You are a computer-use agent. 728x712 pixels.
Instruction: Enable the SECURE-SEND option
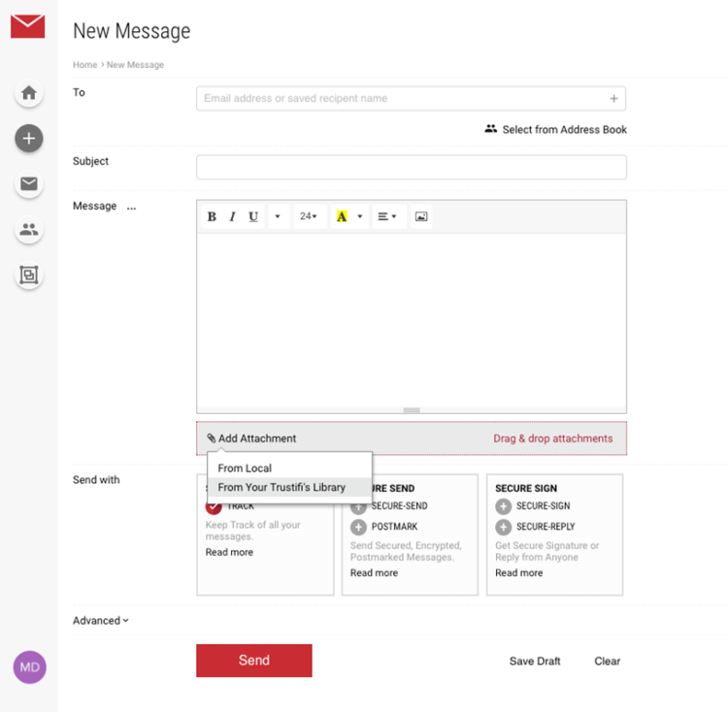(358, 506)
